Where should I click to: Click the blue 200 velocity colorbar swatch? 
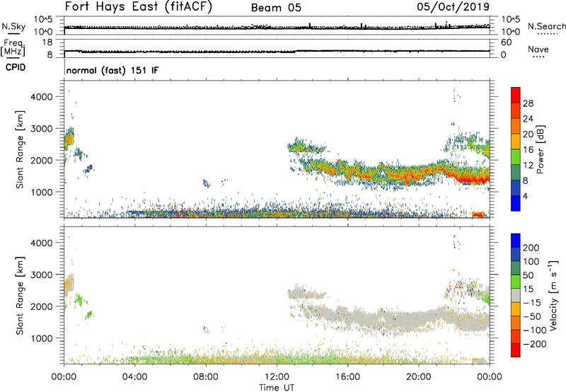tap(516, 241)
